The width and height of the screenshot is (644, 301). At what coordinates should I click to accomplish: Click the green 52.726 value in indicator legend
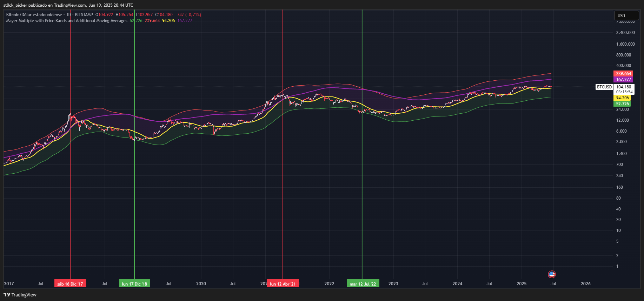pos(136,21)
